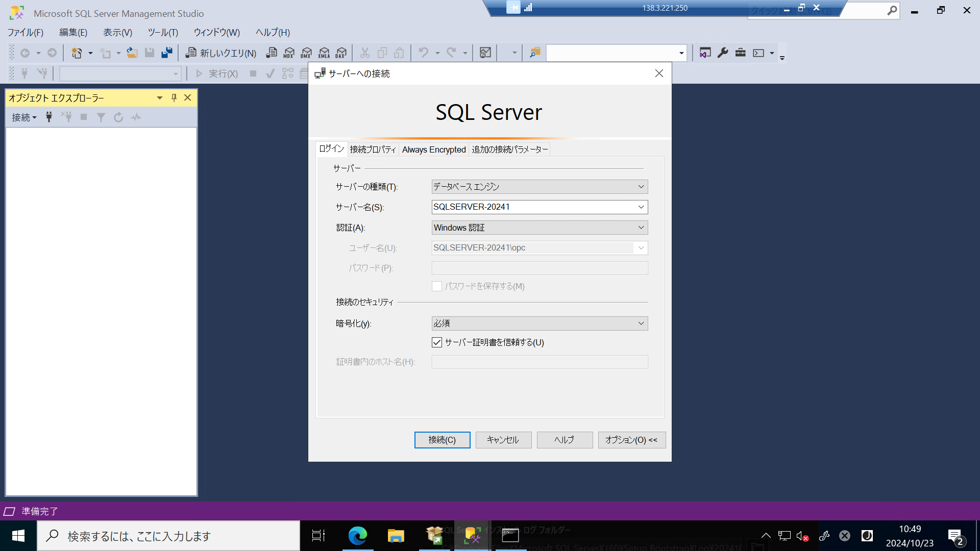Open the ツール menu
Screen dimensions: 980x551
162,32
